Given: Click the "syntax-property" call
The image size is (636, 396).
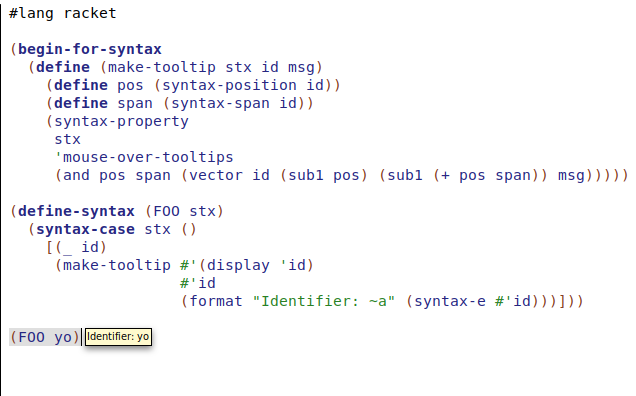Looking at the screenshot, I should pos(121,121).
